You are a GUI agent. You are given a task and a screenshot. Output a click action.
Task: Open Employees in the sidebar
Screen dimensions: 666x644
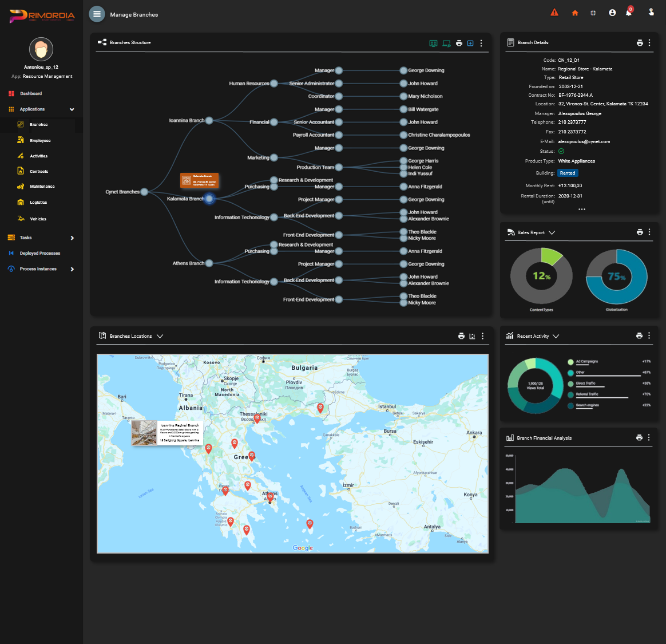click(40, 141)
